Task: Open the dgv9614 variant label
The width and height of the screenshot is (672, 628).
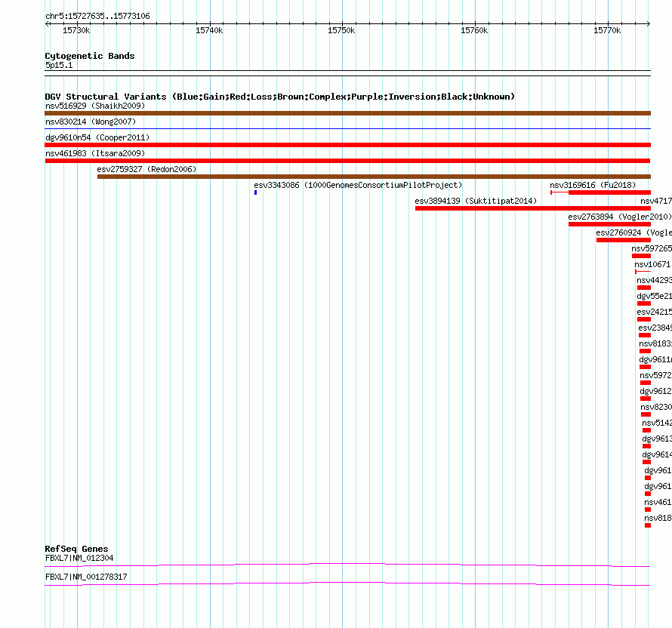Action: click(657, 454)
